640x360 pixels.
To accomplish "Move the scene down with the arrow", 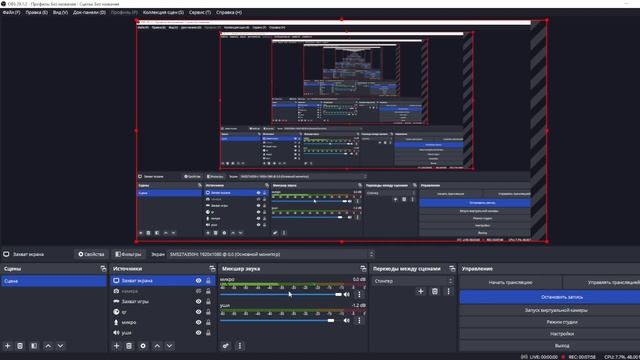I will [60, 346].
